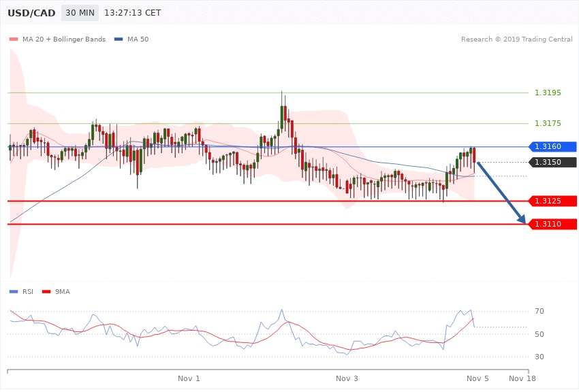
Task: Select the 30 MIN timeframe button
Action: [80, 13]
